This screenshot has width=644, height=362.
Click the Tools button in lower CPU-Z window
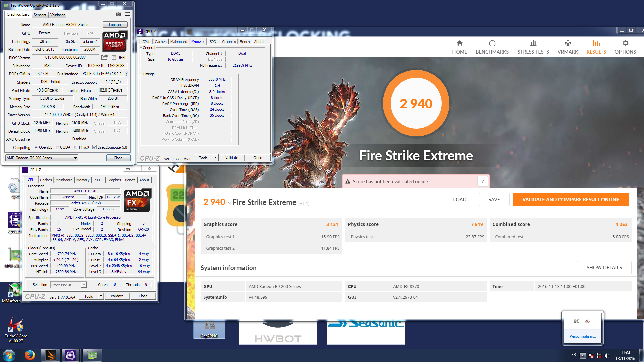click(x=89, y=296)
